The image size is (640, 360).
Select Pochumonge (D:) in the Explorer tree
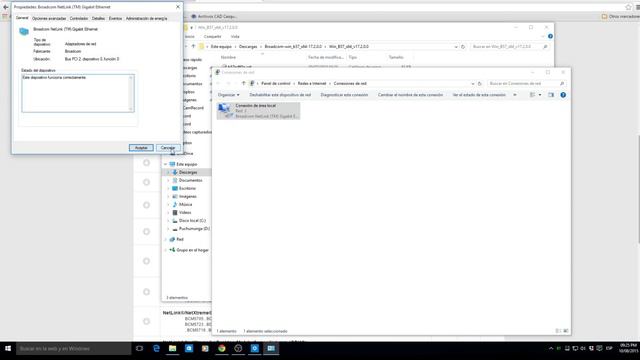[194, 229]
